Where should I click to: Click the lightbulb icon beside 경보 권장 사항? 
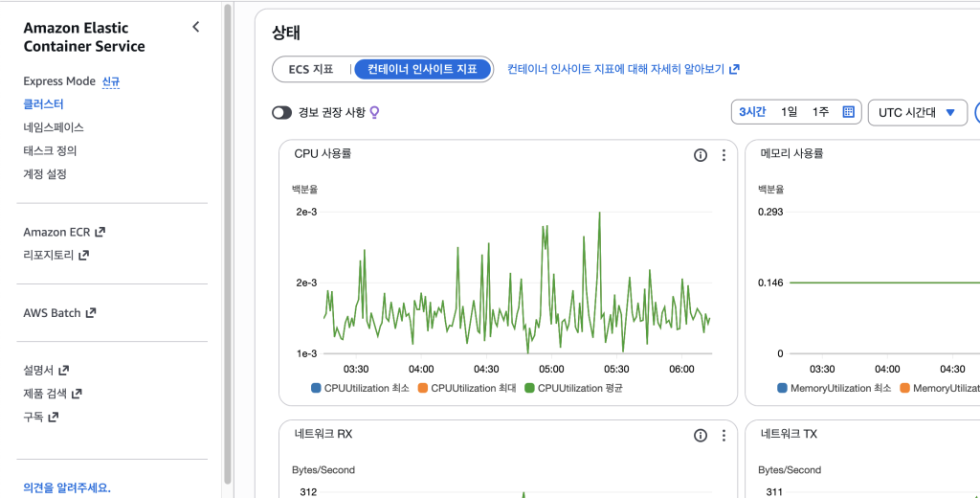pos(375,112)
